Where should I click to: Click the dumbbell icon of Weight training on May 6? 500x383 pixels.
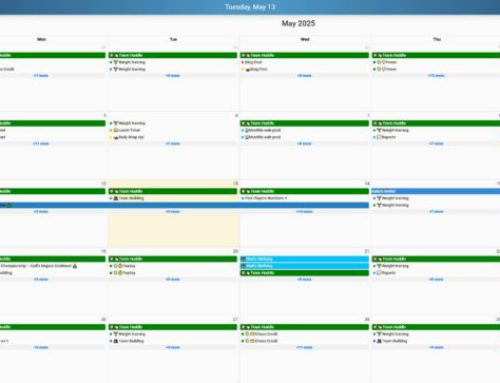[x=116, y=123]
